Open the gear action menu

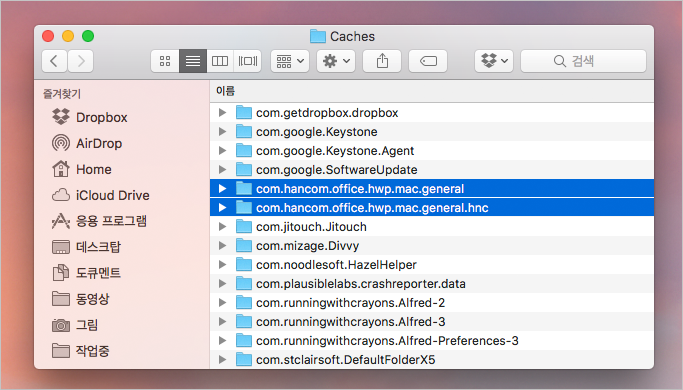pyautogui.click(x=336, y=61)
